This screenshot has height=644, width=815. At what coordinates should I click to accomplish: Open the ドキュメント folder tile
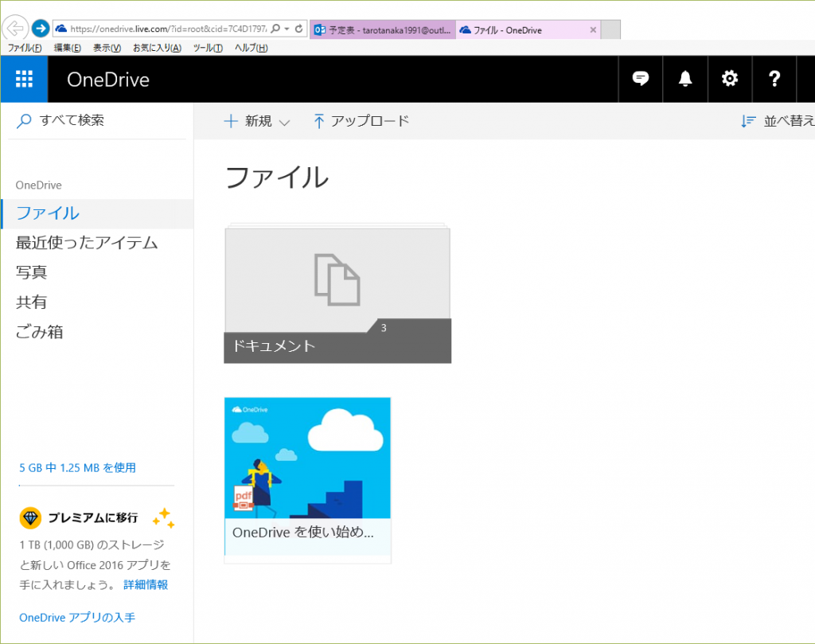(337, 295)
